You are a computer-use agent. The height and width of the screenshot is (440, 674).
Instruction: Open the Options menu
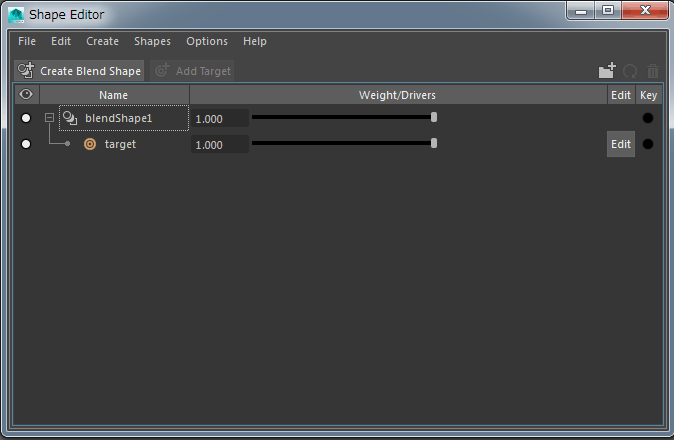(x=207, y=41)
